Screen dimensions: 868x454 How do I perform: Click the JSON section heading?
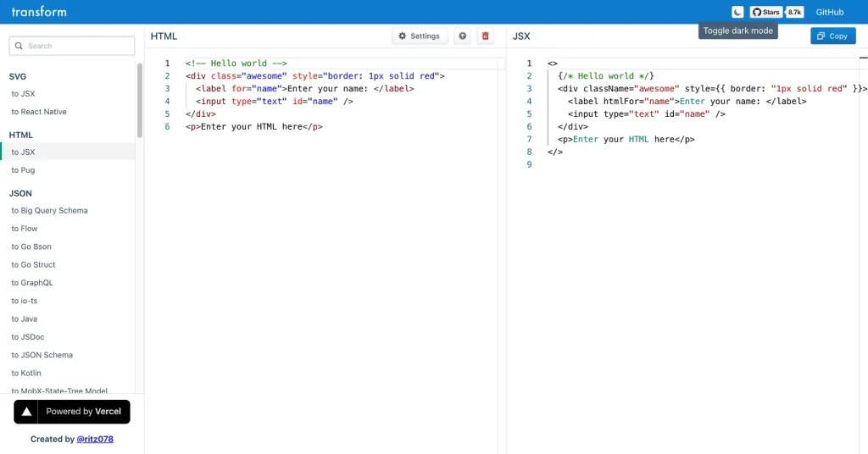coord(20,193)
